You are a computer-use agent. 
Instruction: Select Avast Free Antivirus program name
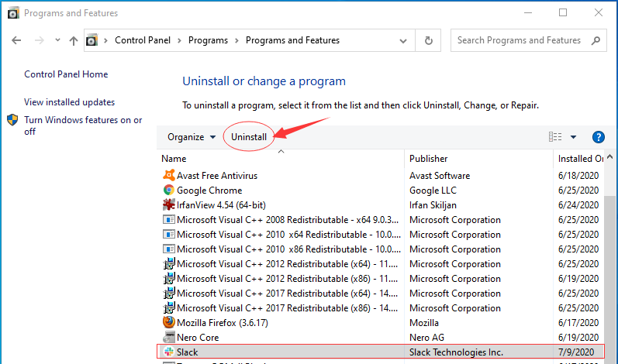(217, 176)
